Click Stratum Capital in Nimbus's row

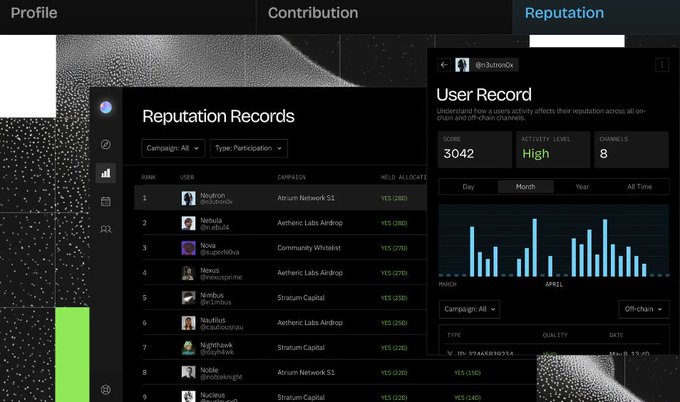click(x=301, y=298)
